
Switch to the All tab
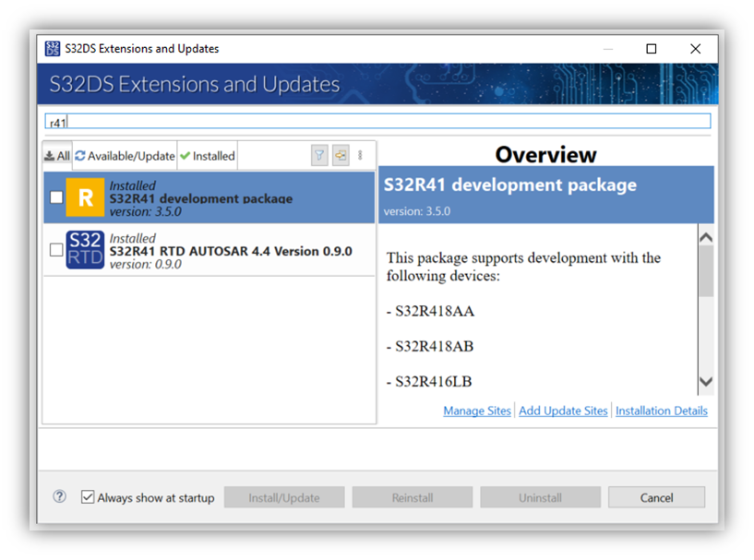[x=57, y=156]
